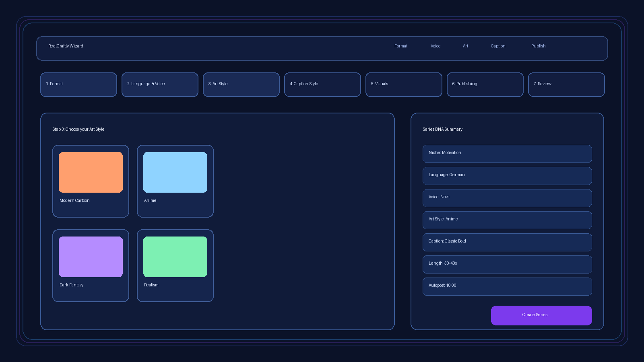Switch to step 3 Art Style

pos(241,84)
